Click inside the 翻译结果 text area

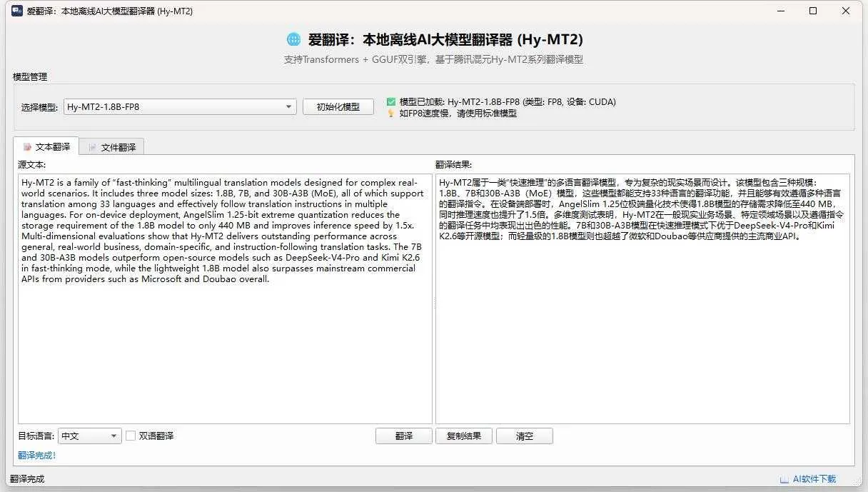(x=642, y=298)
